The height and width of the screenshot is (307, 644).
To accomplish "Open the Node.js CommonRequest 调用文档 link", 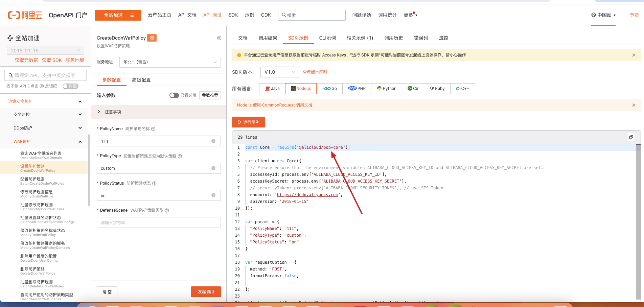I will [x=275, y=105].
